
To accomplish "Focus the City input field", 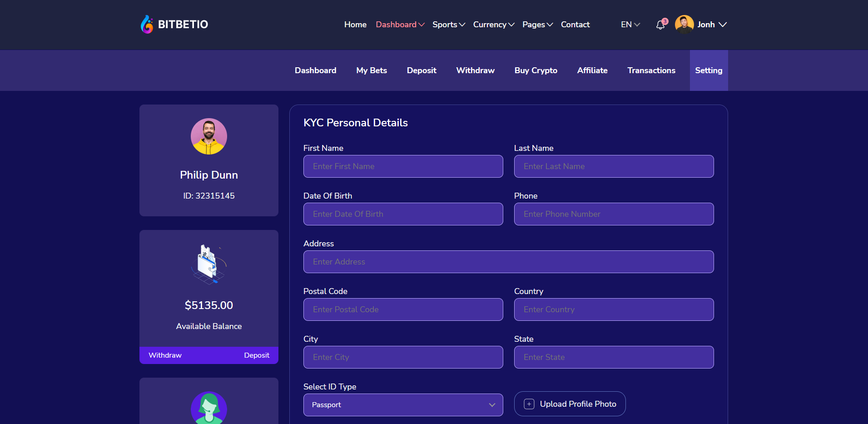I will point(403,357).
